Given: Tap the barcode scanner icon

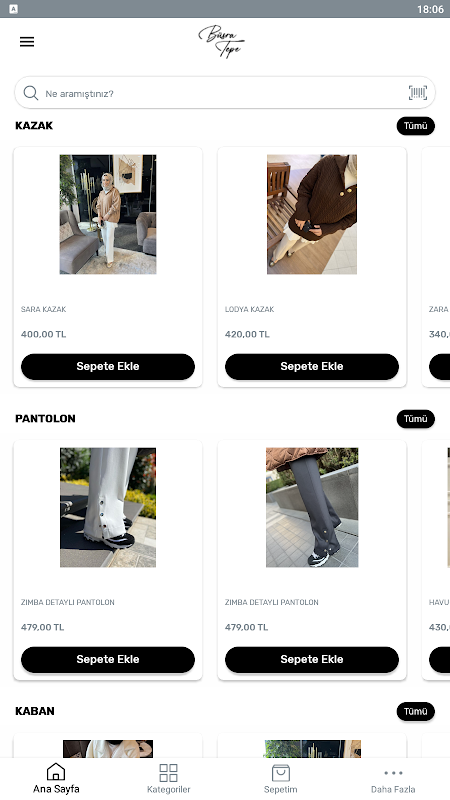Looking at the screenshot, I should pos(417,93).
